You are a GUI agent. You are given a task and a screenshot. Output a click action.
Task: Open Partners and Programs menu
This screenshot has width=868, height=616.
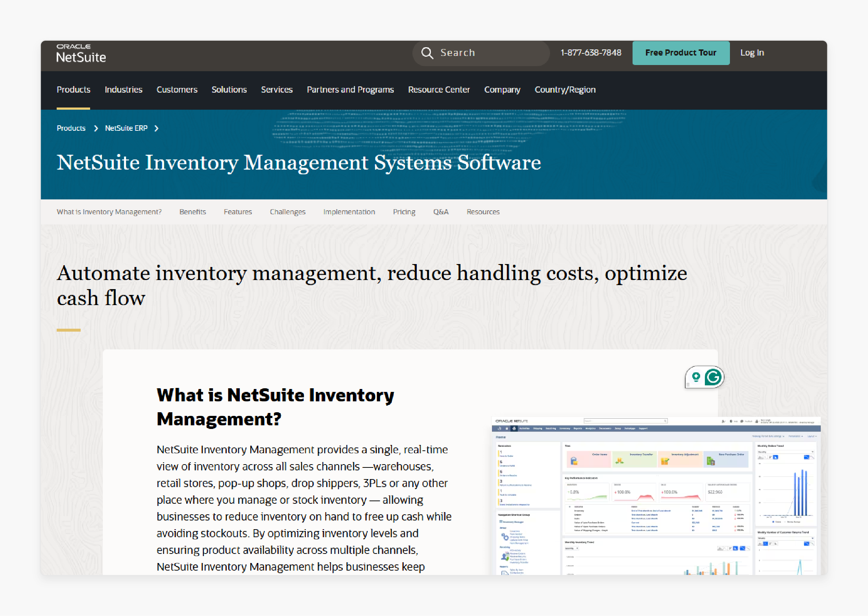click(x=350, y=90)
